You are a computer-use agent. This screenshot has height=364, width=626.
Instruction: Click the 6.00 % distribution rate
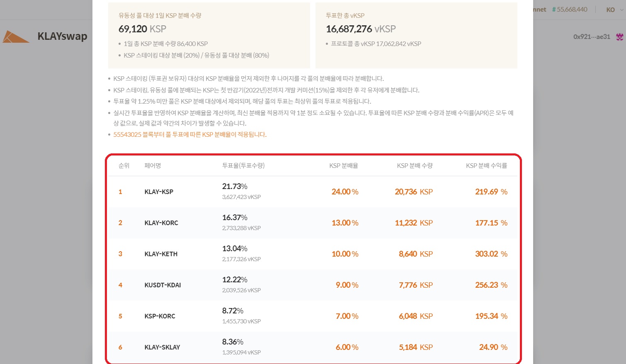point(347,347)
